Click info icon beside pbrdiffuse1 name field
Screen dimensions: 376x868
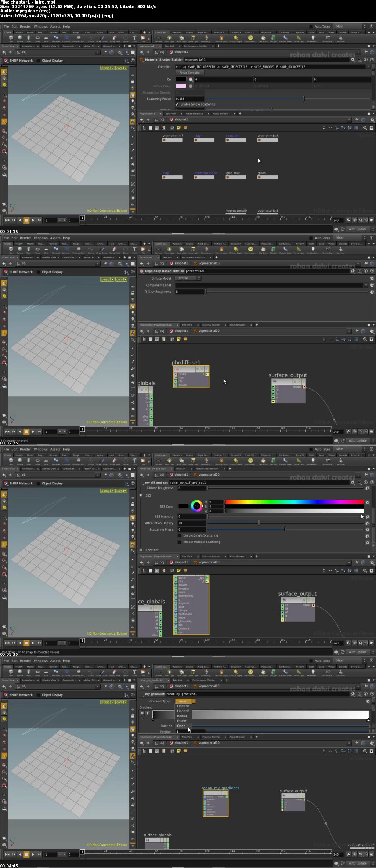pyautogui.click(x=366, y=271)
